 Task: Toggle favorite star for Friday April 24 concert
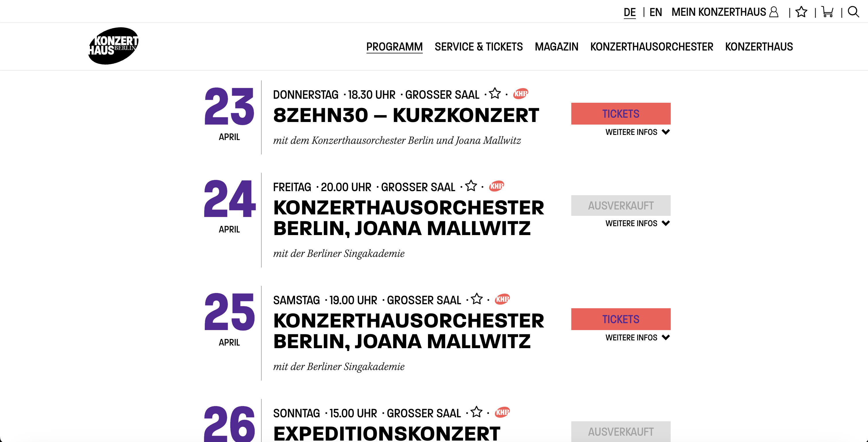[471, 186]
